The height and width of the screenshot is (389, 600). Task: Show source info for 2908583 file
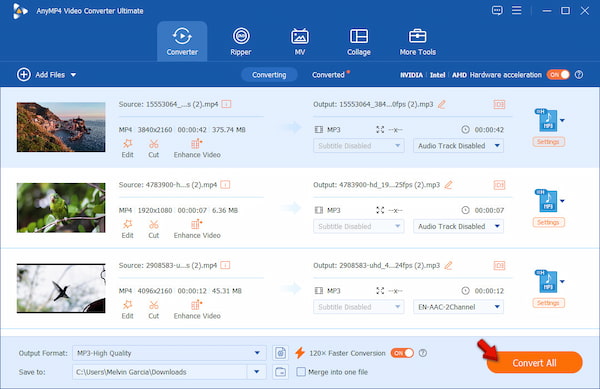[x=225, y=265]
